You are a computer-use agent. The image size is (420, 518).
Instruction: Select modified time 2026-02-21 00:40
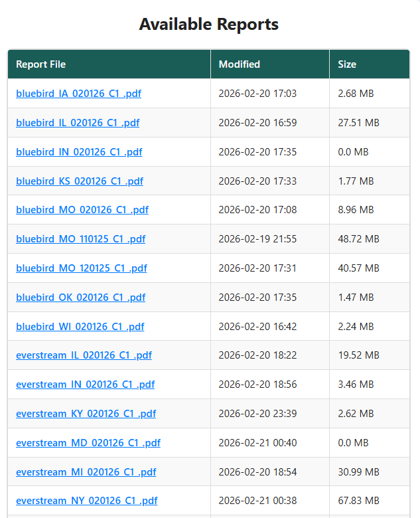coord(257,443)
